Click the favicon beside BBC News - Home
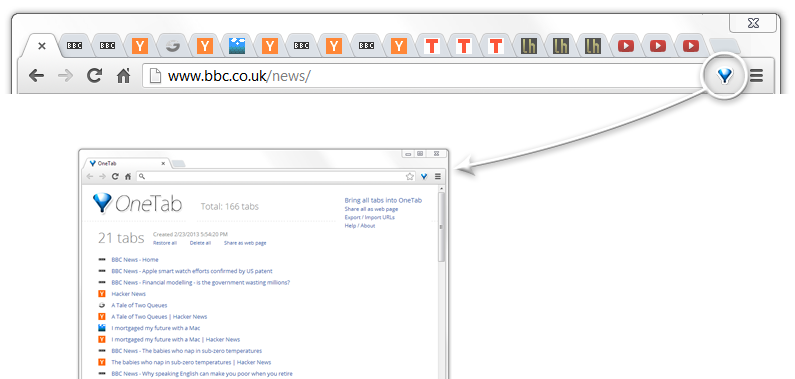The width and height of the screenshot is (795, 379). [x=102, y=260]
